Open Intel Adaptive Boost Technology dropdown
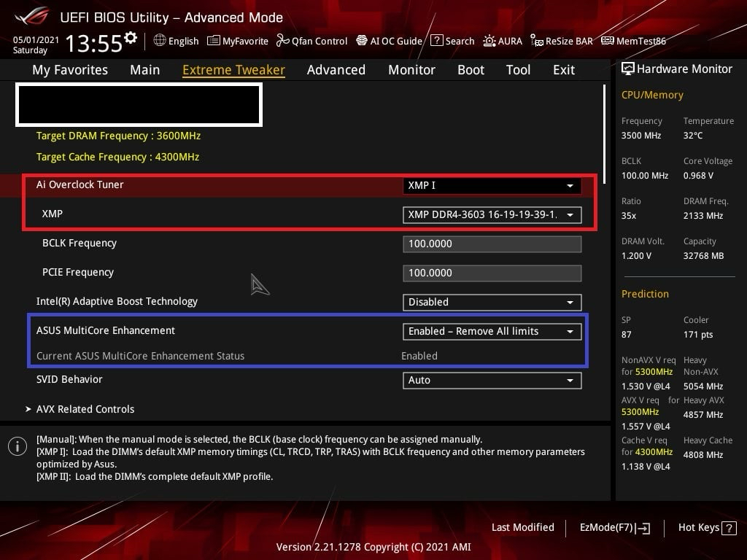 [492, 303]
